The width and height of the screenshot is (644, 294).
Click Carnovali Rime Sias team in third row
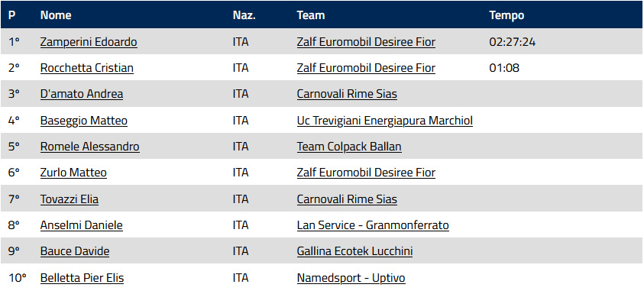347,94
